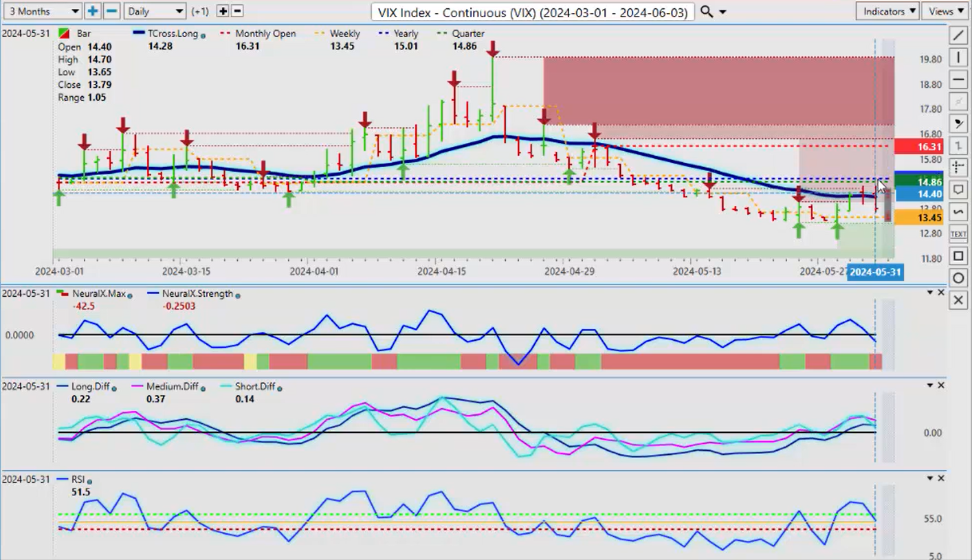The height and width of the screenshot is (560, 972).
Task: Click the (+1) forecast offset label
Action: pos(201,12)
